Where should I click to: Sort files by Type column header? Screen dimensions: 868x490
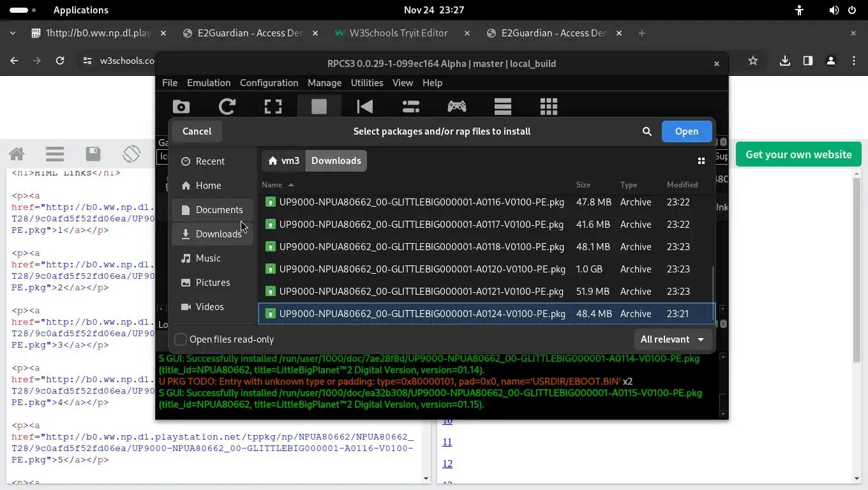tap(629, 184)
